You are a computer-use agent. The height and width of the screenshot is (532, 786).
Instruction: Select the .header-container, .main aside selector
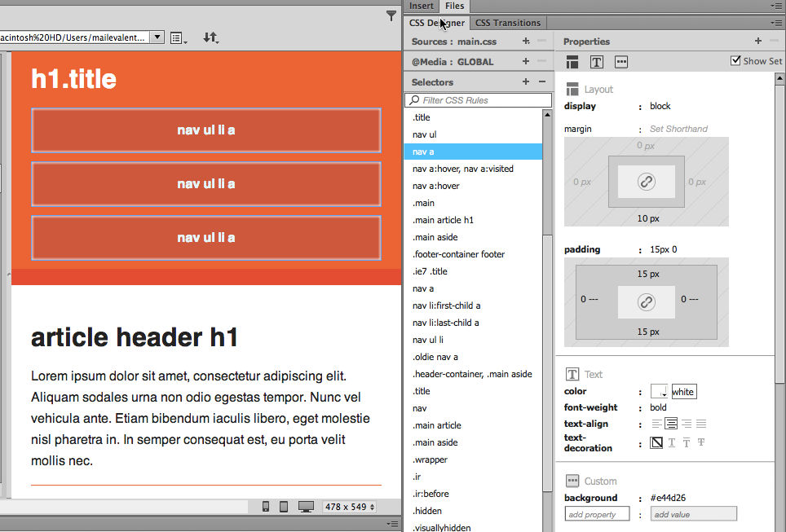pos(473,374)
